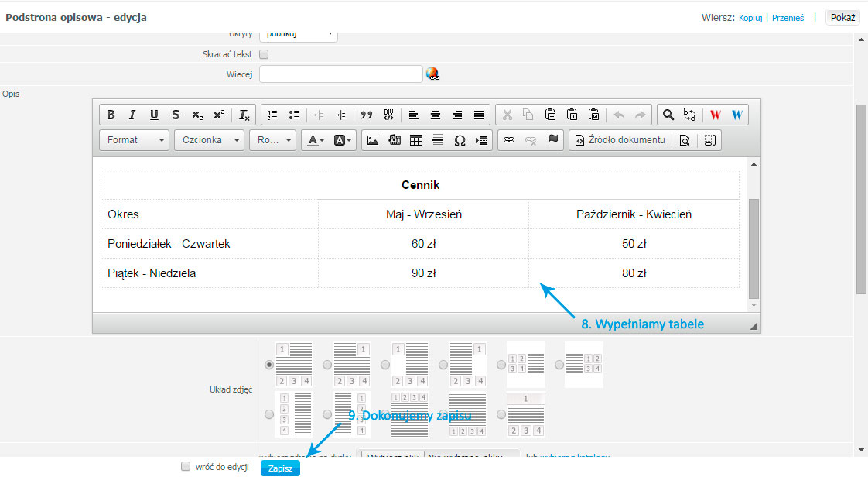Paste from Word
This screenshot has height=477, width=868.
point(593,115)
